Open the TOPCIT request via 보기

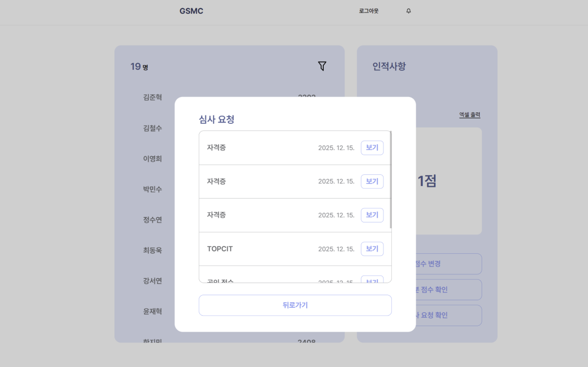click(x=372, y=249)
